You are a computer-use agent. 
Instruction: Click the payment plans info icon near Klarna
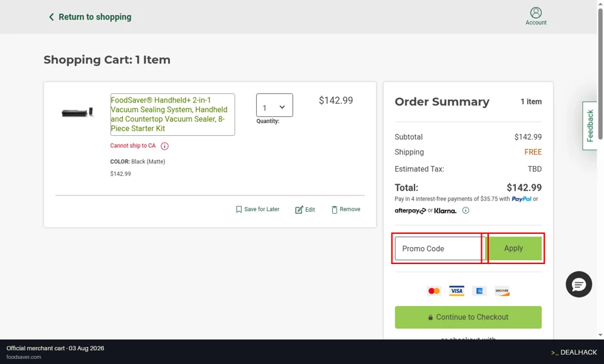[x=466, y=211]
